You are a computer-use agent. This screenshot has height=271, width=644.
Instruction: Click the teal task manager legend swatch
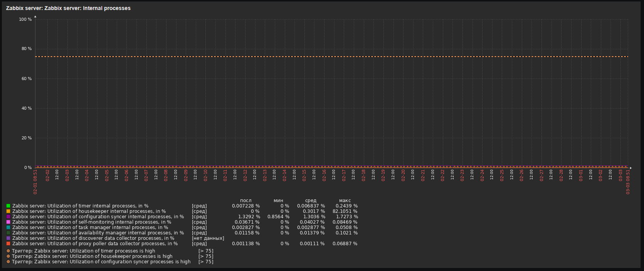[x=8, y=228]
